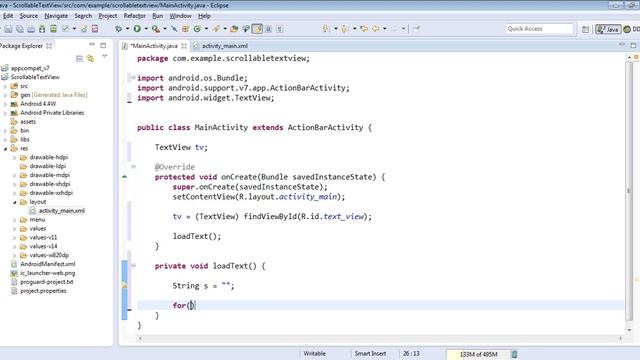Viewport: 640px width, 360px height.
Task: Open the Refactor menu
Action: coord(134,16)
